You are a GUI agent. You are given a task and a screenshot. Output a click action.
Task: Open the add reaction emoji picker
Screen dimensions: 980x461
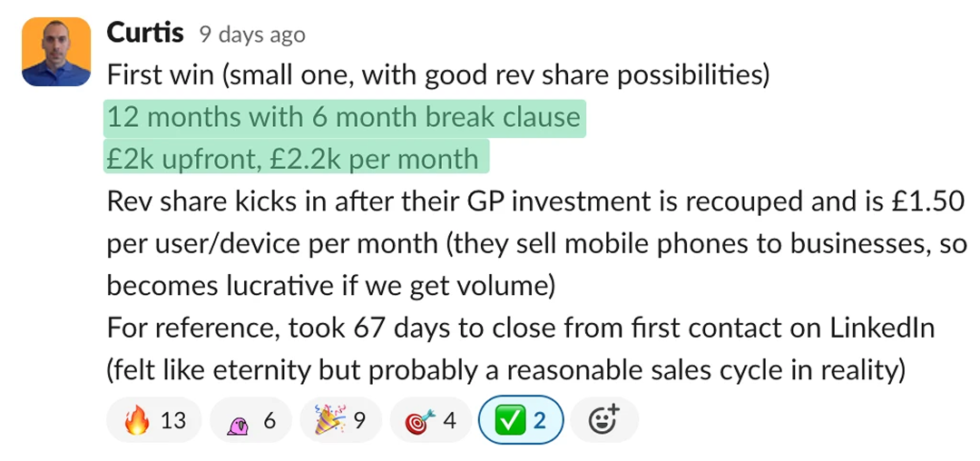(605, 420)
